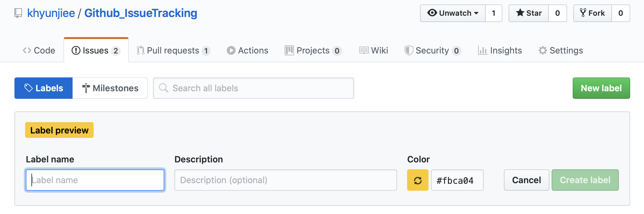
Task: Switch to the Milestones view
Action: [110, 88]
